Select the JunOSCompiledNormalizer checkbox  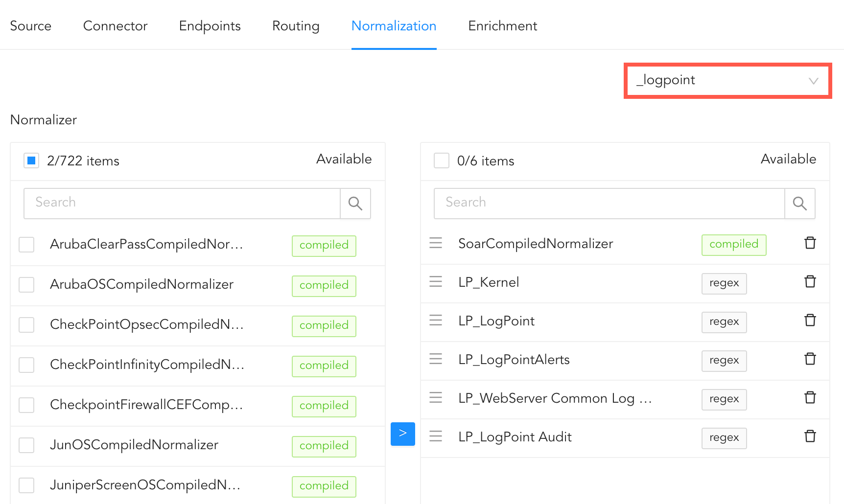coord(26,445)
